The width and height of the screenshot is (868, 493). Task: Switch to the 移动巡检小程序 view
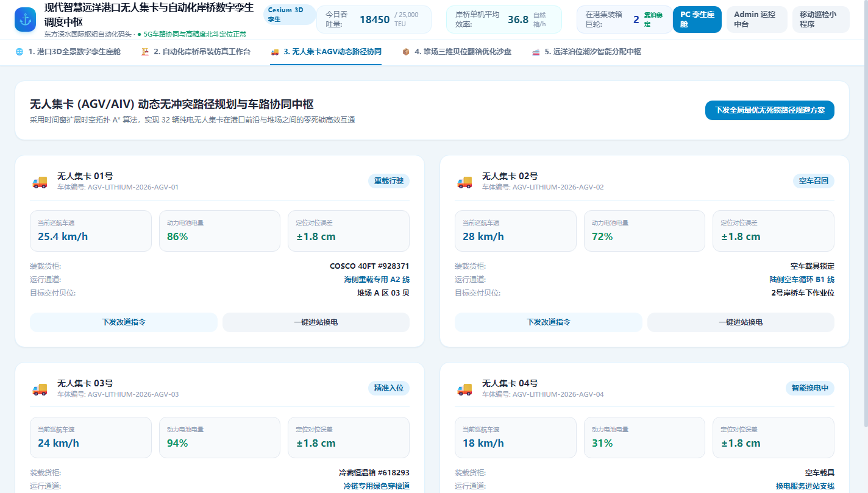coord(820,20)
